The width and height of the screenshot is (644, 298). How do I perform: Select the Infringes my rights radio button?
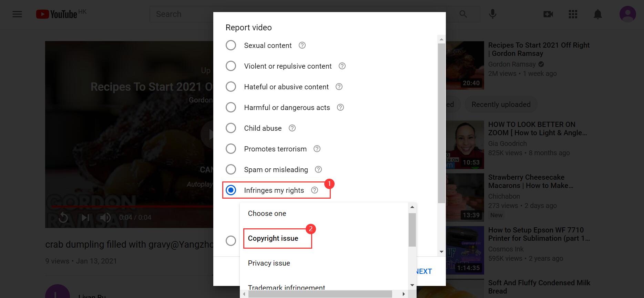click(231, 190)
